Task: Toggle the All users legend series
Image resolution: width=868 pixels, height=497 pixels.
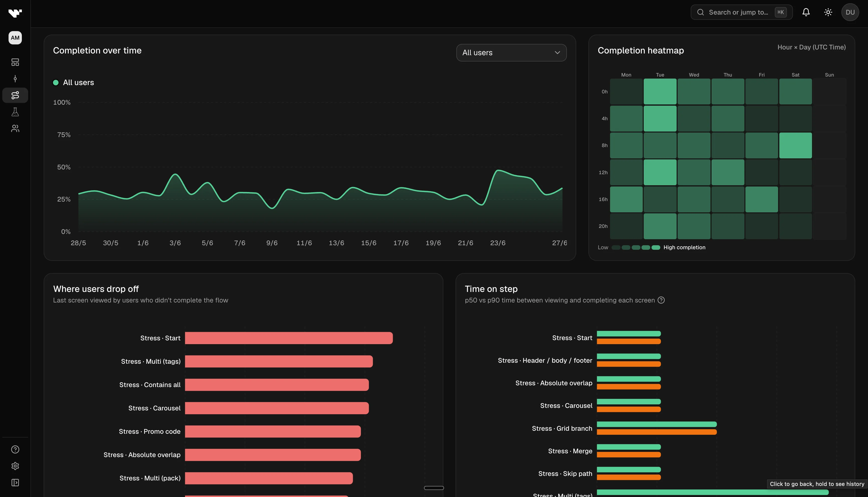Action: [73, 83]
